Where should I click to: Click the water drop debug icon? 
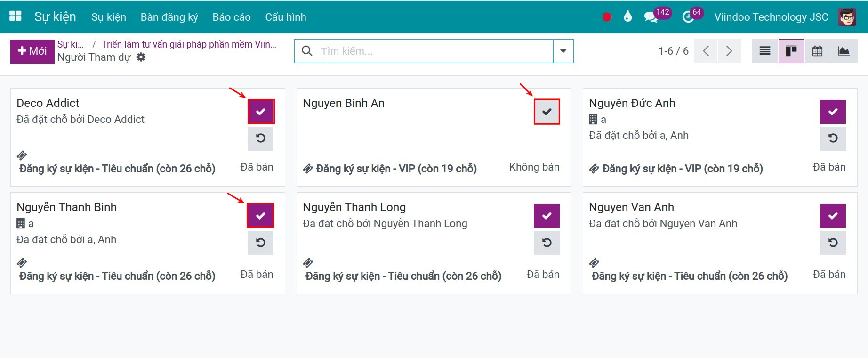coord(627,16)
